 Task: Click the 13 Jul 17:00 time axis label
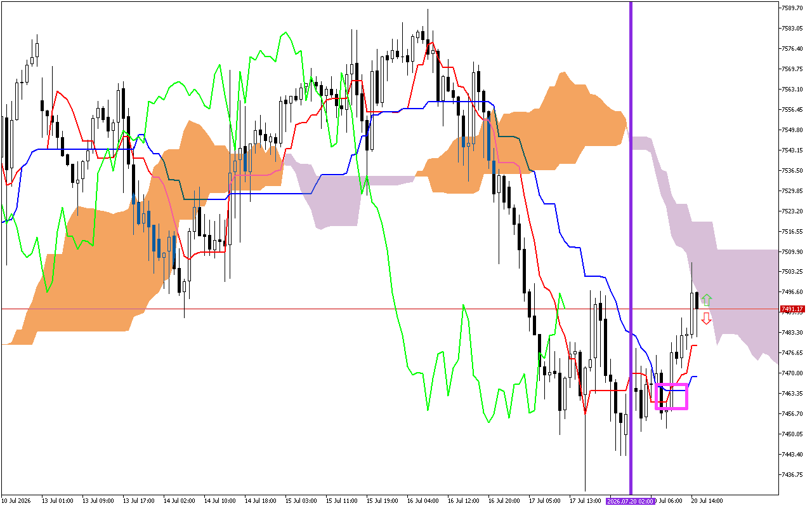pos(139,501)
